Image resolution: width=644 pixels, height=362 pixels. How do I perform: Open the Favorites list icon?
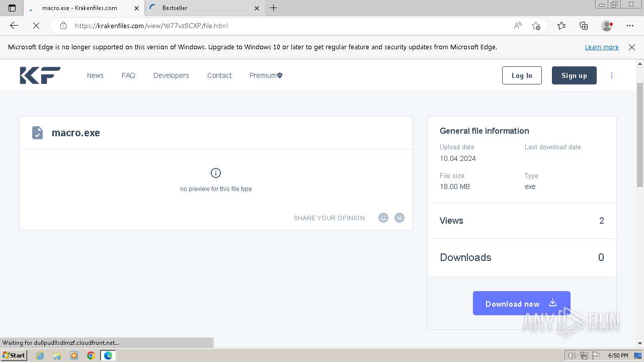coord(561,26)
